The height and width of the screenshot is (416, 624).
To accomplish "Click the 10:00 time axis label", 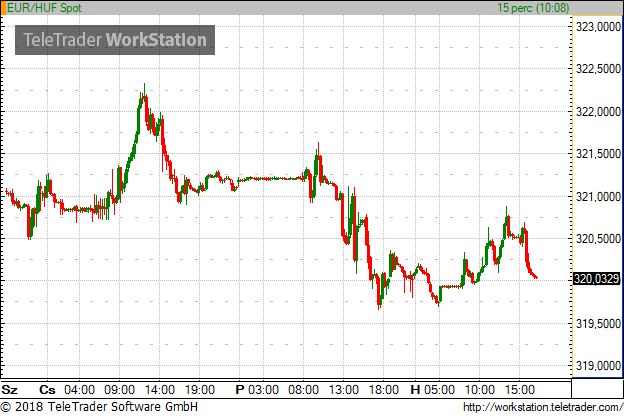I will 480,389.
